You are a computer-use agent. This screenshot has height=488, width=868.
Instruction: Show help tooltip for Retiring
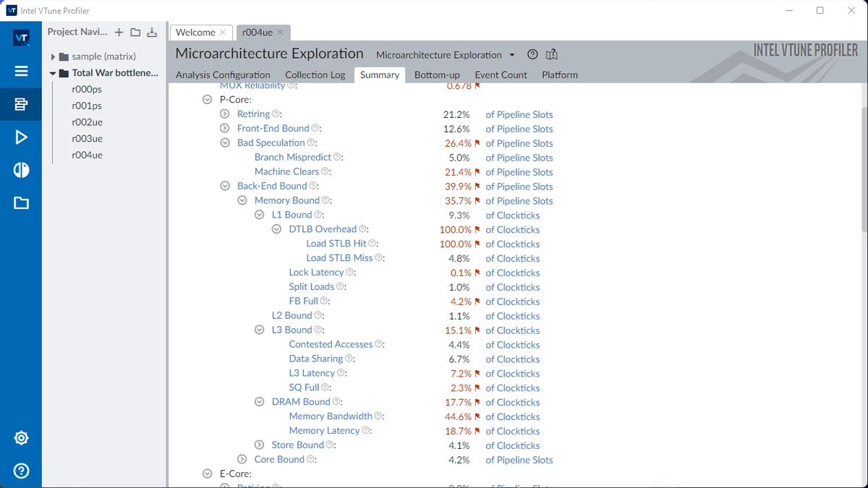click(x=276, y=114)
